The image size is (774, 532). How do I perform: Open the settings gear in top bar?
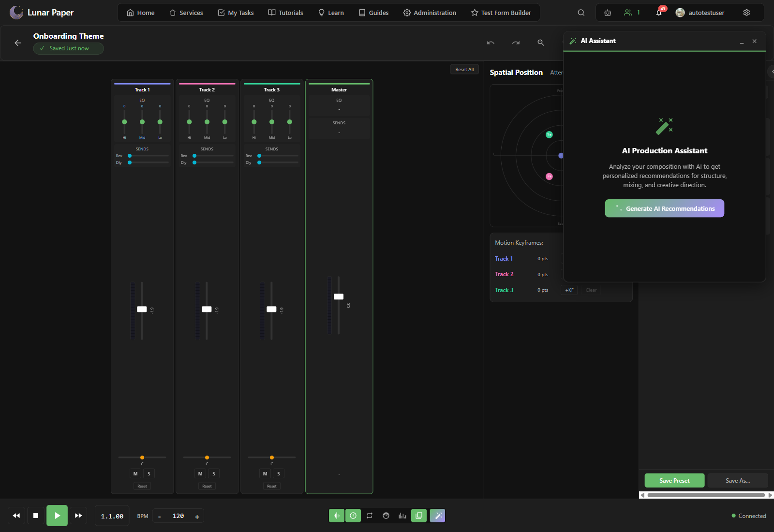click(x=746, y=13)
